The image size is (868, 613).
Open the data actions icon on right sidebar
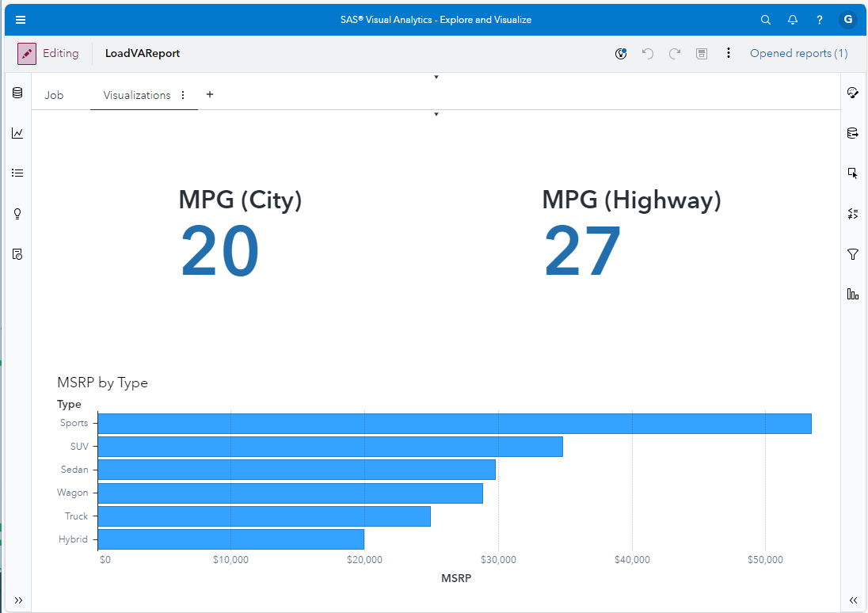(x=853, y=133)
